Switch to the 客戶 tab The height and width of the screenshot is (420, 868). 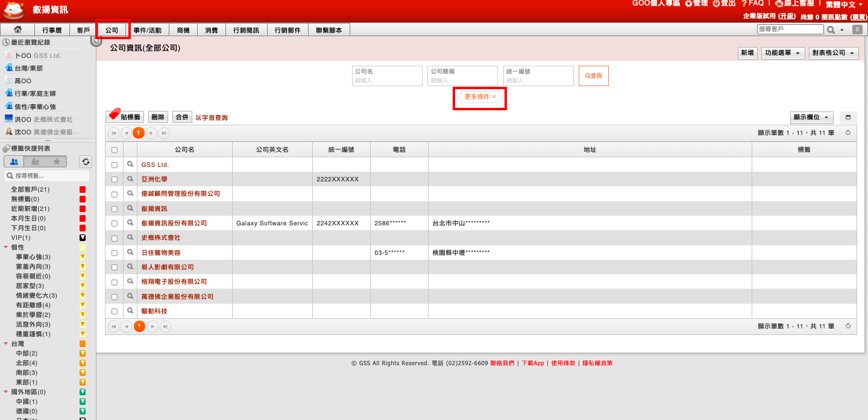click(x=83, y=30)
